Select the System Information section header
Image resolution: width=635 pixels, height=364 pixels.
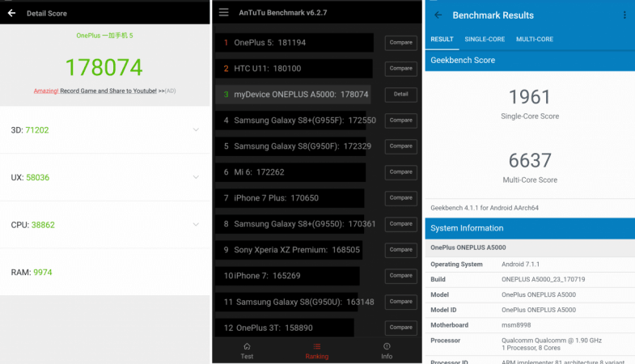click(530, 228)
